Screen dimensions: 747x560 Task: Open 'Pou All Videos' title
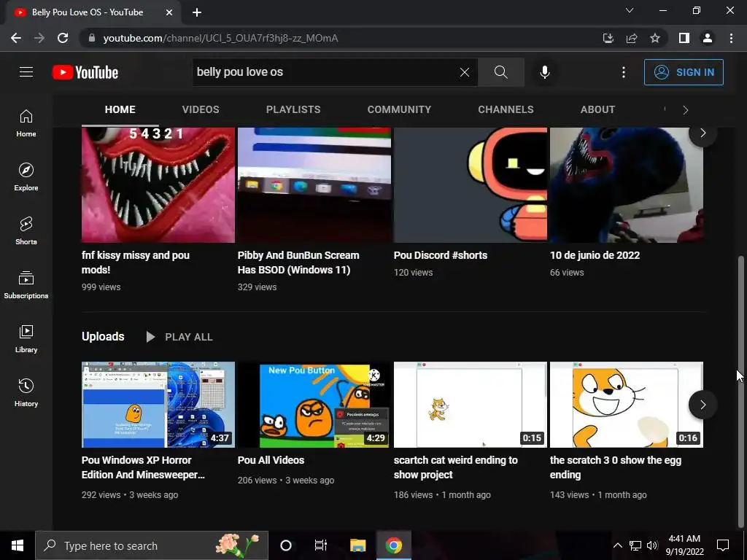point(271,460)
